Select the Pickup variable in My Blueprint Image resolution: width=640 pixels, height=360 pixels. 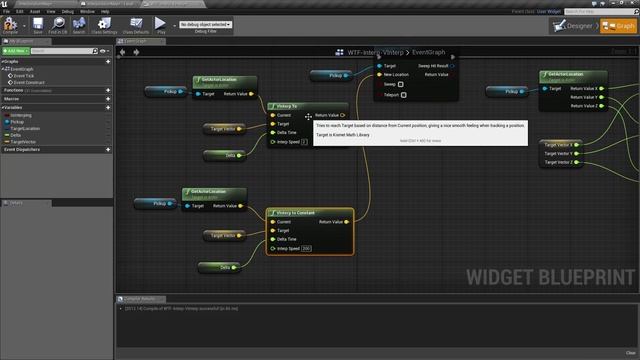pos(17,122)
